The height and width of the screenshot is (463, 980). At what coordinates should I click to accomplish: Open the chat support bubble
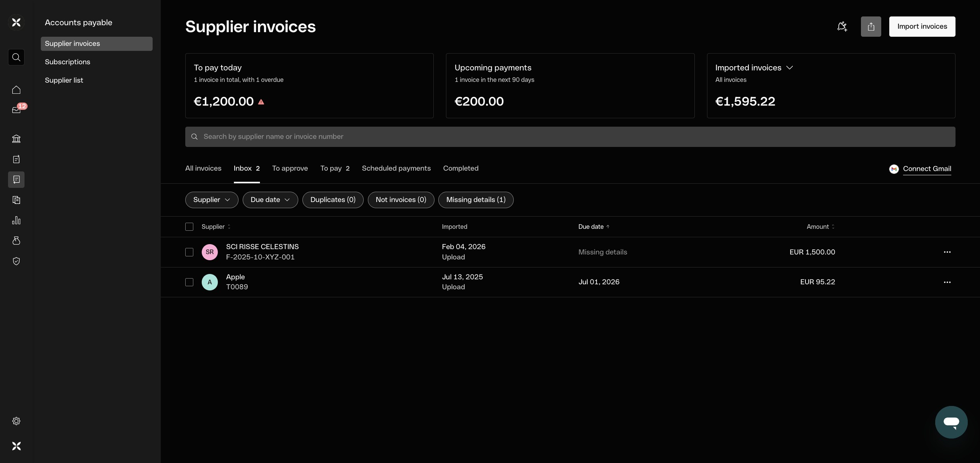(951, 422)
